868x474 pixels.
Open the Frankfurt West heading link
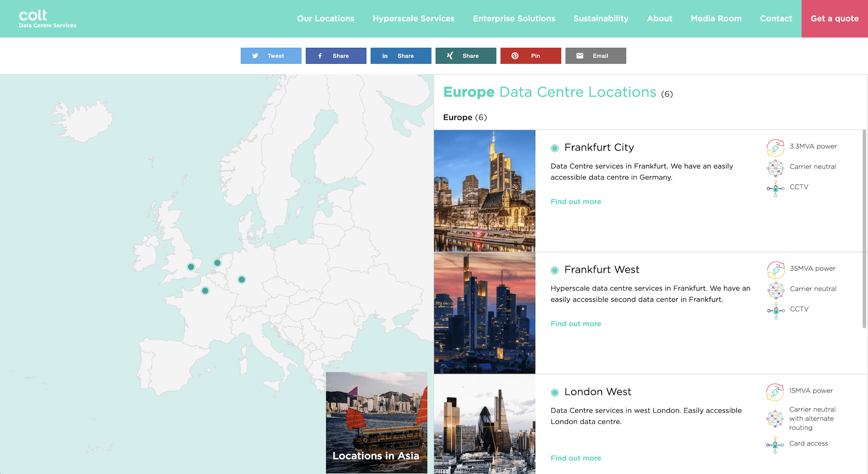[x=602, y=270]
